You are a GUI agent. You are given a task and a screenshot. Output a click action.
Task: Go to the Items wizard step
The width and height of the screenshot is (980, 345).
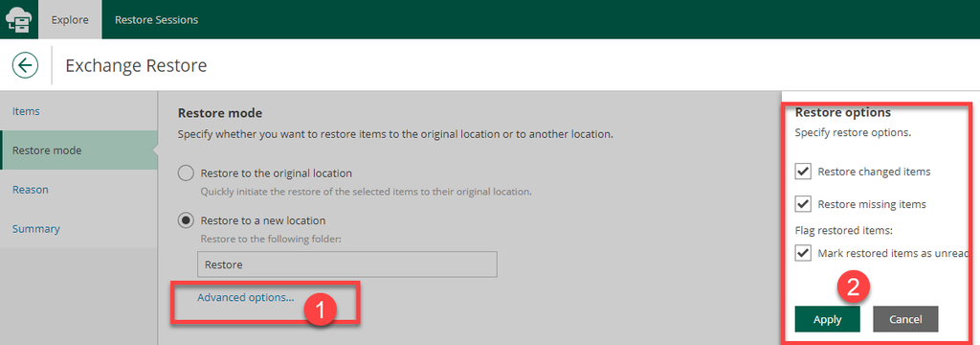[78, 111]
